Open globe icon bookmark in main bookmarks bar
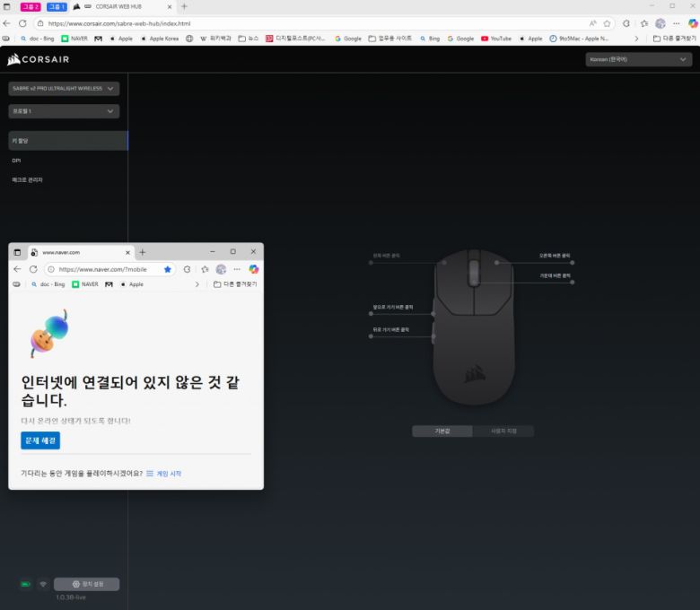Image resolution: width=700 pixels, height=610 pixels. 189,39
